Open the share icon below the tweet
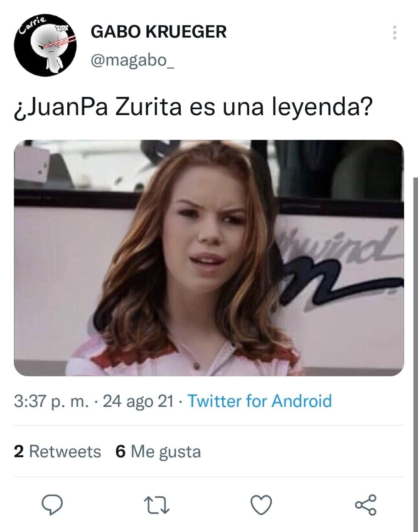The height and width of the screenshot is (532, 418). click(366, 505)
